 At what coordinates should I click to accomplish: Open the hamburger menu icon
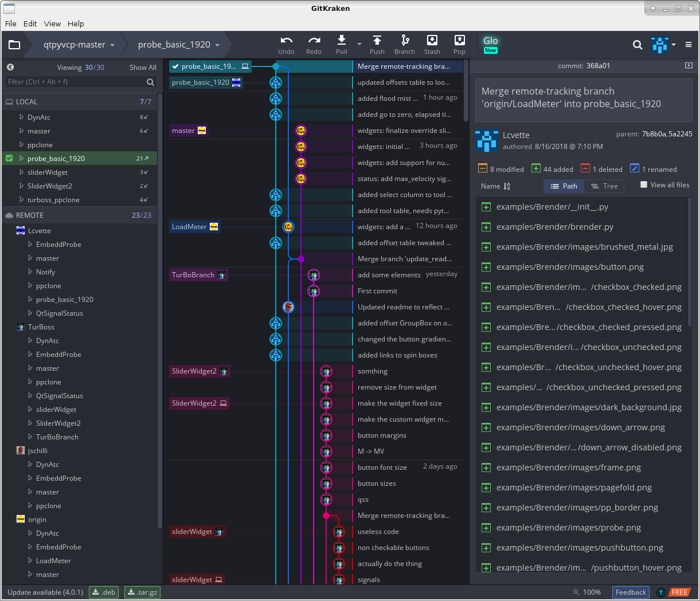coord(689,45)
